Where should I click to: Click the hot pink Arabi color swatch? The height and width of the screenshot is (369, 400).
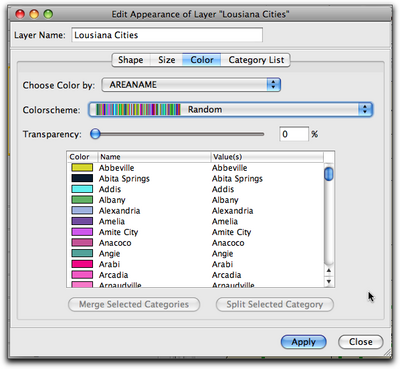82,264
